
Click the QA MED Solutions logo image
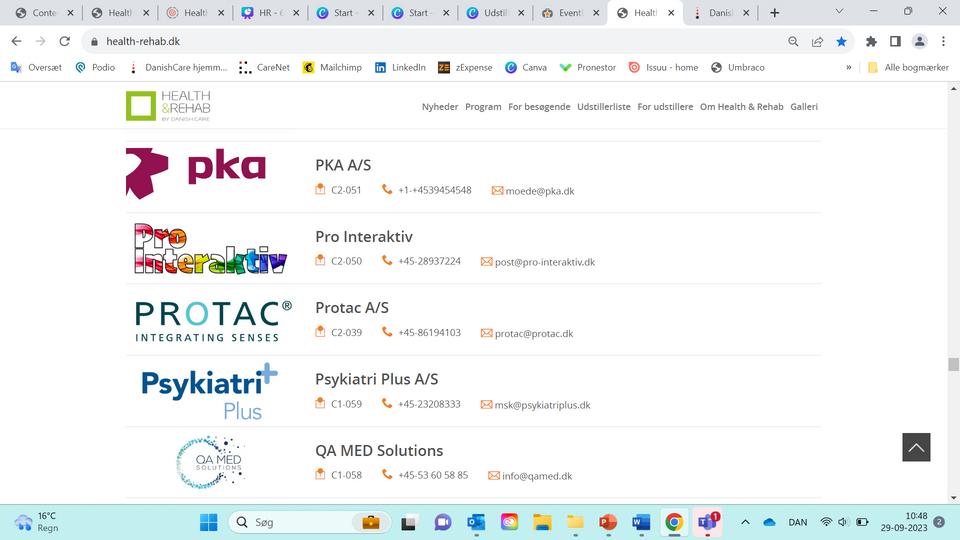210,462
